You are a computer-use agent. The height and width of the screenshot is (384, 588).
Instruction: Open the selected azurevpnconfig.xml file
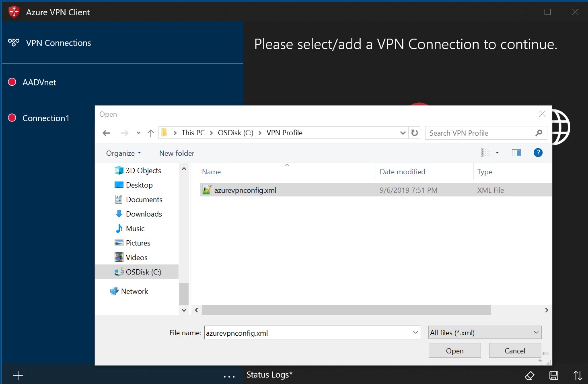(x=454, y=350)
